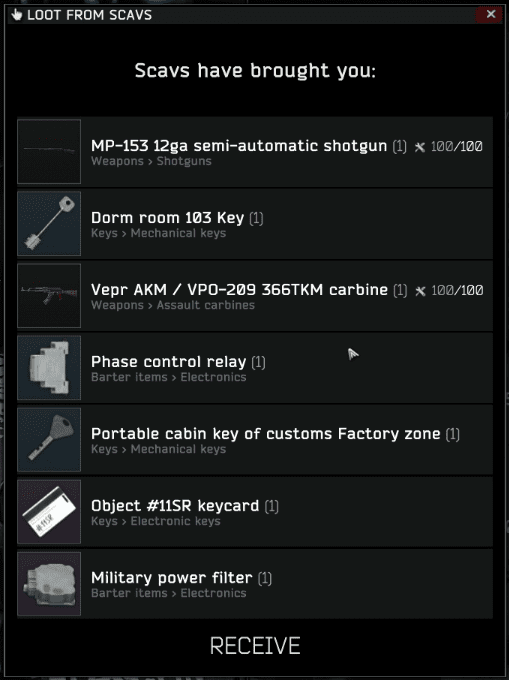The width and height of the screenshot is (509, 680).
Task: Select the Object #11SR keycard icon
Action: point(49,511)
